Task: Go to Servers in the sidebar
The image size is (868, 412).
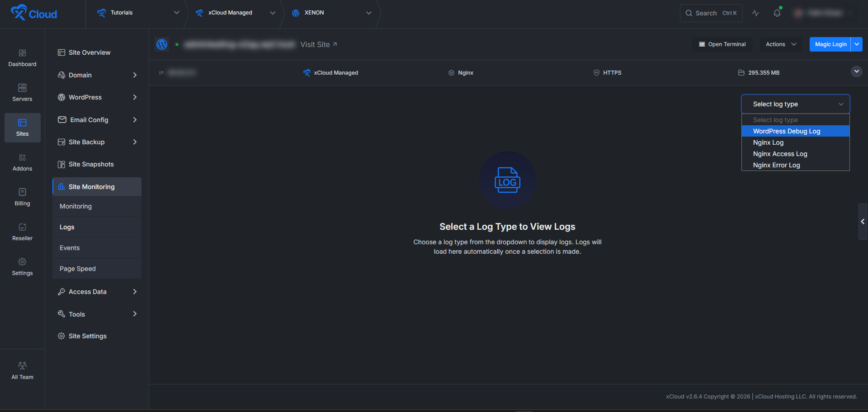Action: (x=22, y=93)
